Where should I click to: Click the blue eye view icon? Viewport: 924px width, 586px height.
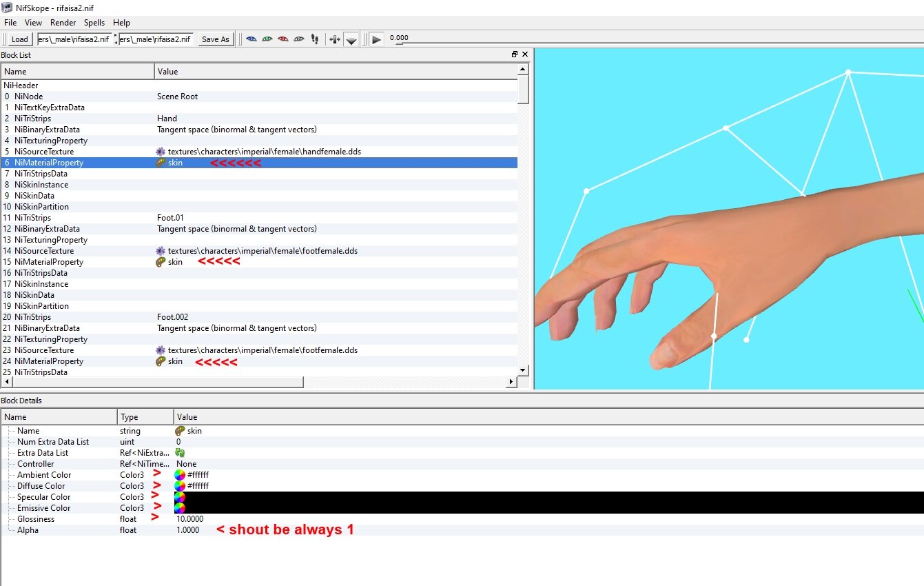pyautogui.click(x=251, y=39)
